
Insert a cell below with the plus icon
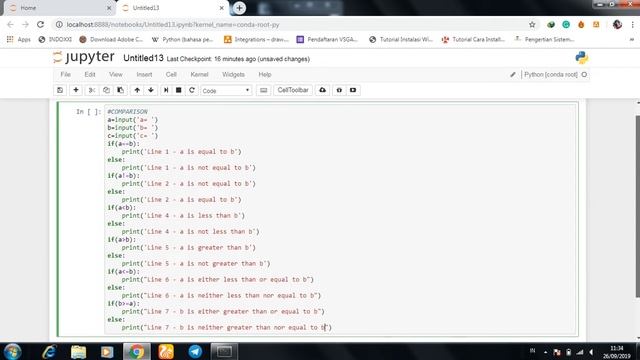tap(76, 90)
